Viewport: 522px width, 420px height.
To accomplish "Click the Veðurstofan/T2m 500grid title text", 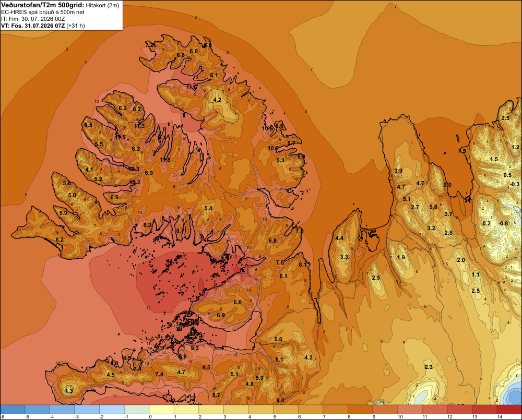I will click(43, 5).
